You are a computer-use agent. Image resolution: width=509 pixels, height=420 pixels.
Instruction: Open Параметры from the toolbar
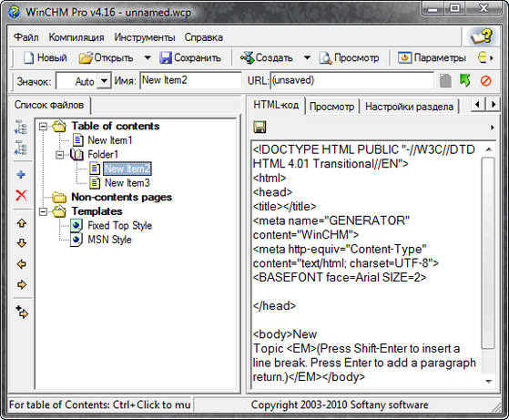click(433, 58)
